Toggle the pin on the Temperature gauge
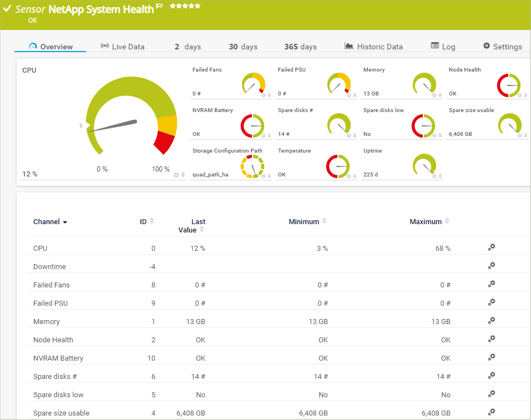The image size is (531, 420). (x=355, y=176)
